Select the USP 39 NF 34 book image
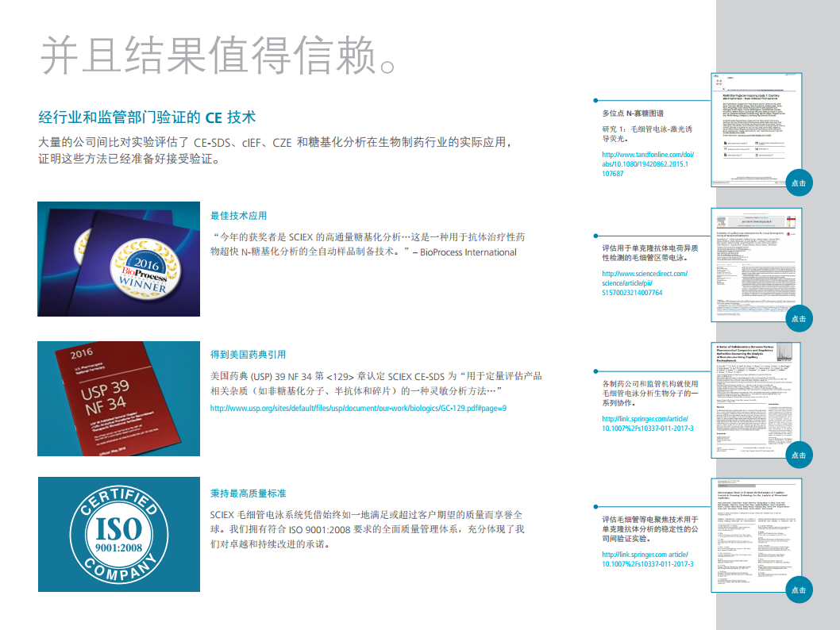 [118, 398]
